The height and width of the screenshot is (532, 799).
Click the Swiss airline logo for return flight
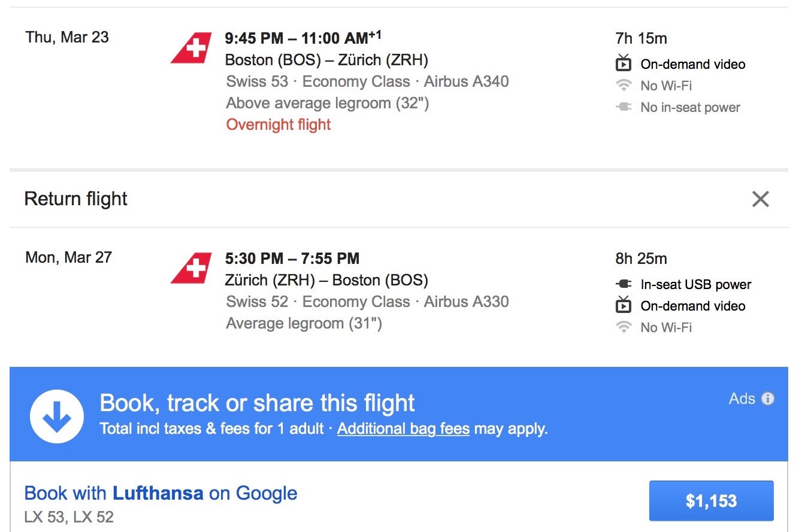192,268
